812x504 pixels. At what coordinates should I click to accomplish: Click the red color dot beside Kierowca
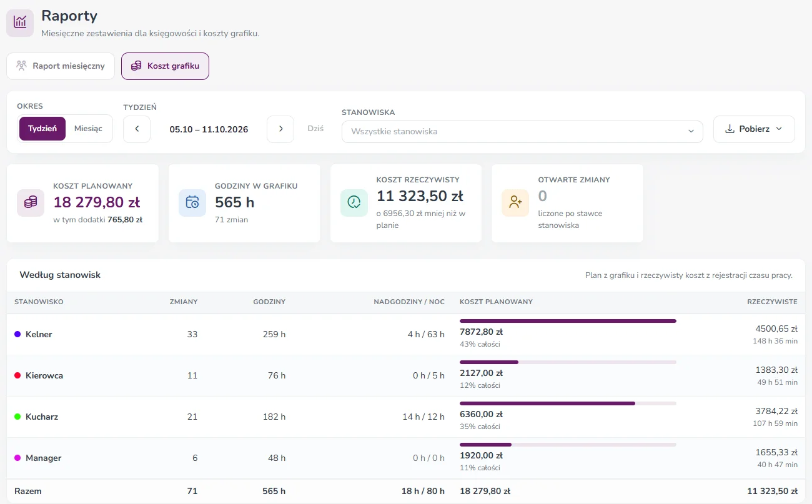click(17, 375)
